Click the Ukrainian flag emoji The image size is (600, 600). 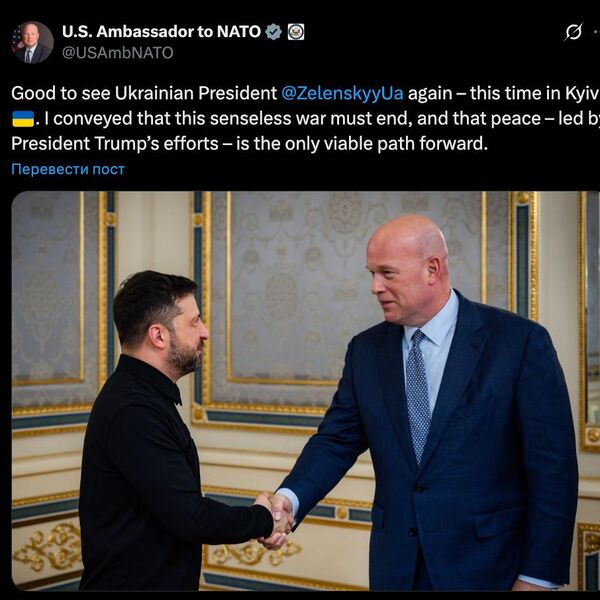click(x=23, y=119)
